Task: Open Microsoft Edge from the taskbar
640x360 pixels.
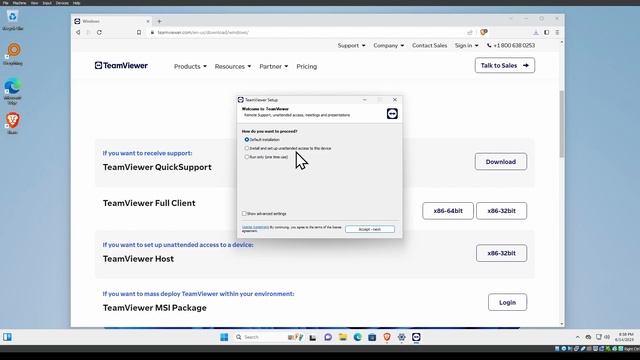Action: pos(358,337)
